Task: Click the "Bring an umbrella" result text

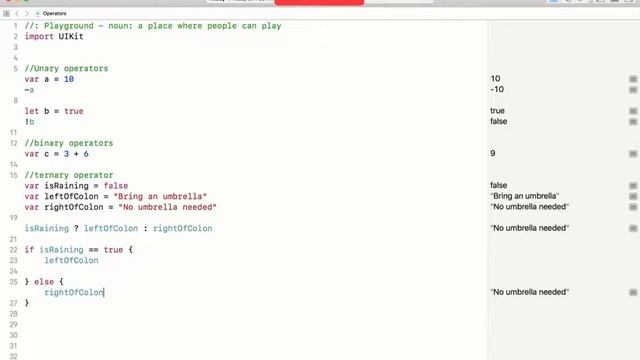Action: pyautogui.click(x=524, y=196)
